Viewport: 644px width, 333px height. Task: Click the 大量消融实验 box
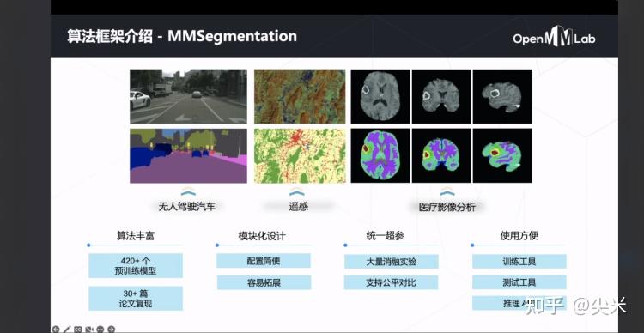392,262
